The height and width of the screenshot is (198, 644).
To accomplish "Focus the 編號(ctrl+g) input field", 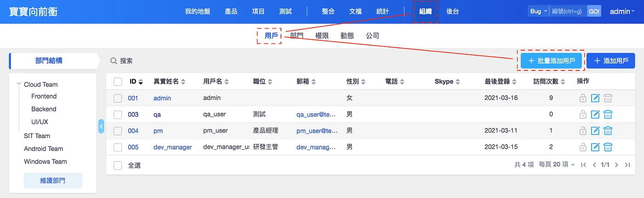I will coord(568,12).
